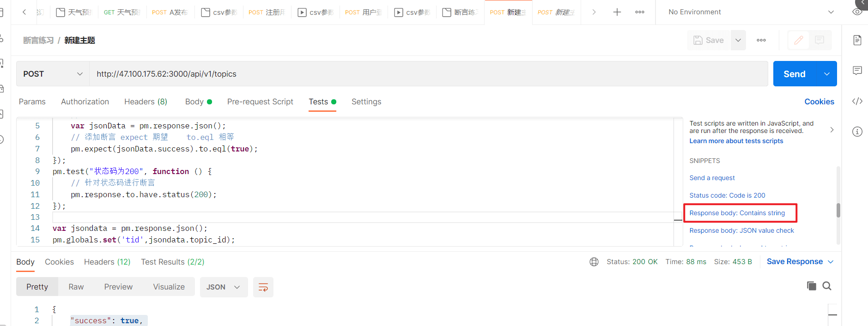Copy the response body with copy icon

(812, 286)
